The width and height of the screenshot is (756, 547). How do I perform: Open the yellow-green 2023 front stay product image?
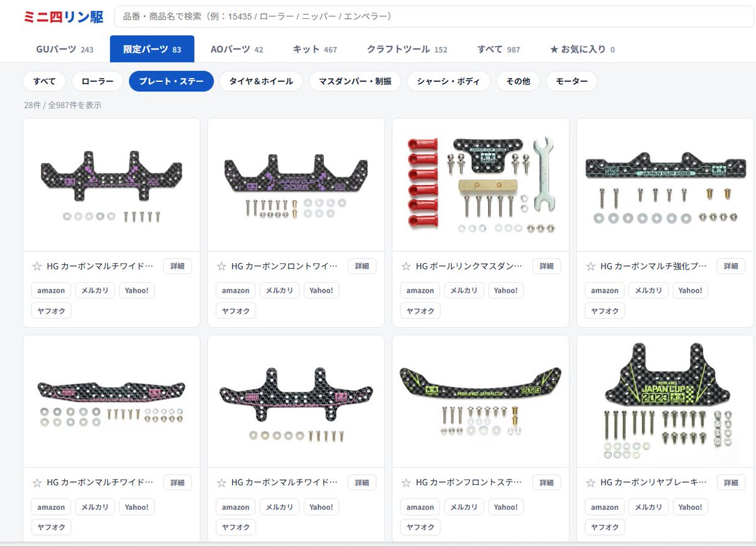(x=481, y=402)
